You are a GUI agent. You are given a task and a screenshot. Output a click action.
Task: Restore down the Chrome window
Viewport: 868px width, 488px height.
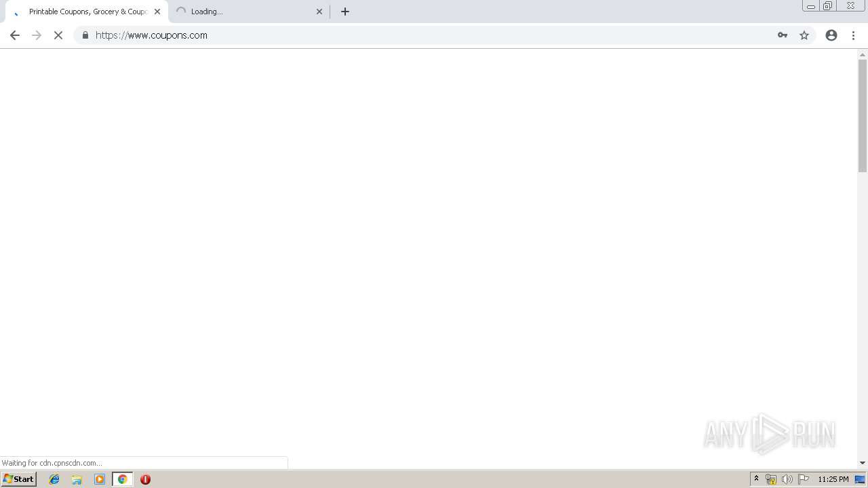[827, 6]
